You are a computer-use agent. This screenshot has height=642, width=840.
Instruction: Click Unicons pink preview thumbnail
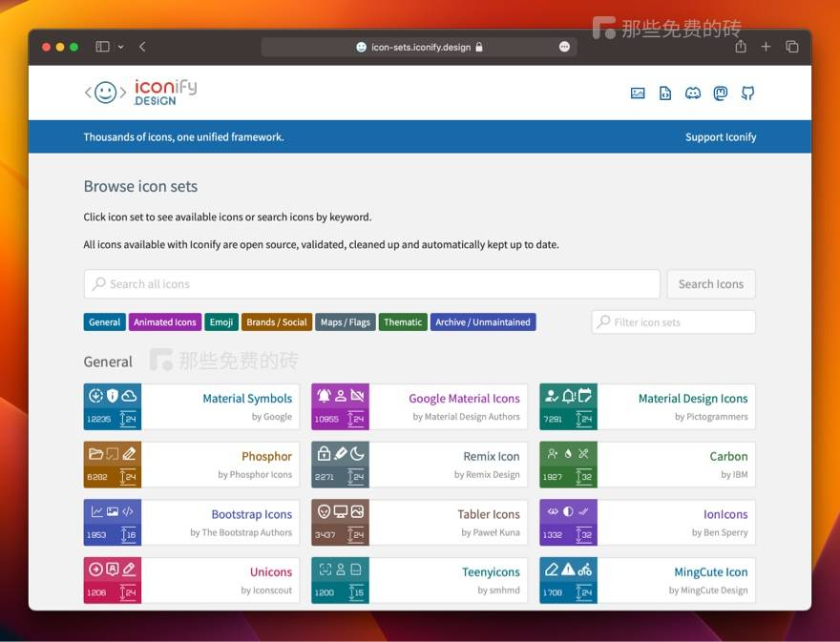[113, 580]
